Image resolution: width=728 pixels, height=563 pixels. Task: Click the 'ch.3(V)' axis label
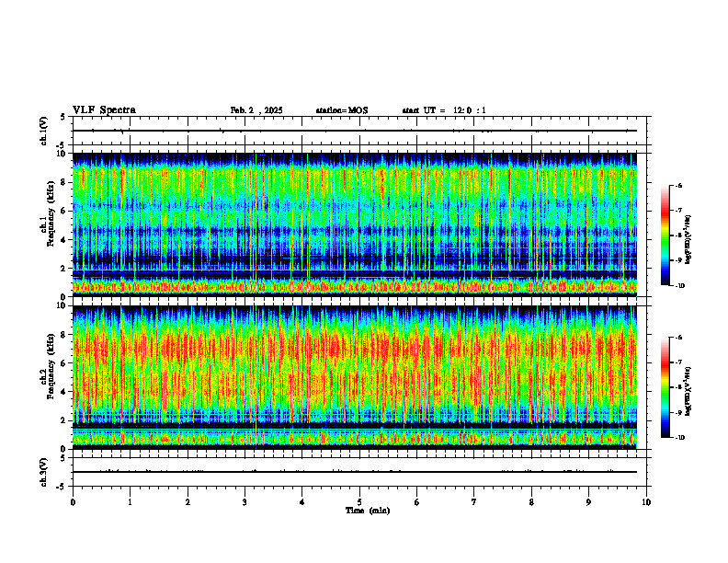click(43, 472)
